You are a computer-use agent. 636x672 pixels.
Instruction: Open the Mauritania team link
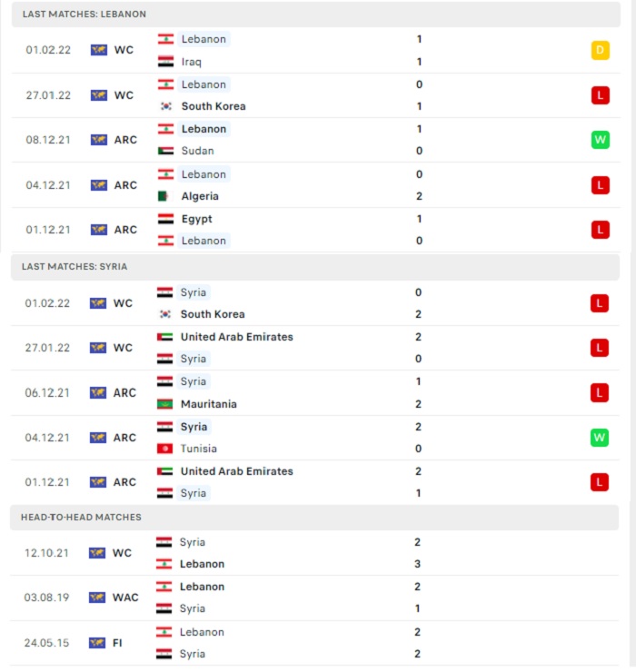208,404
